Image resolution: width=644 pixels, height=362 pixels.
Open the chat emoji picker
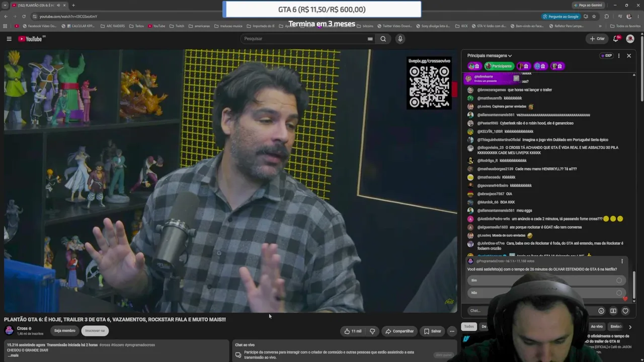coord(601,311)
